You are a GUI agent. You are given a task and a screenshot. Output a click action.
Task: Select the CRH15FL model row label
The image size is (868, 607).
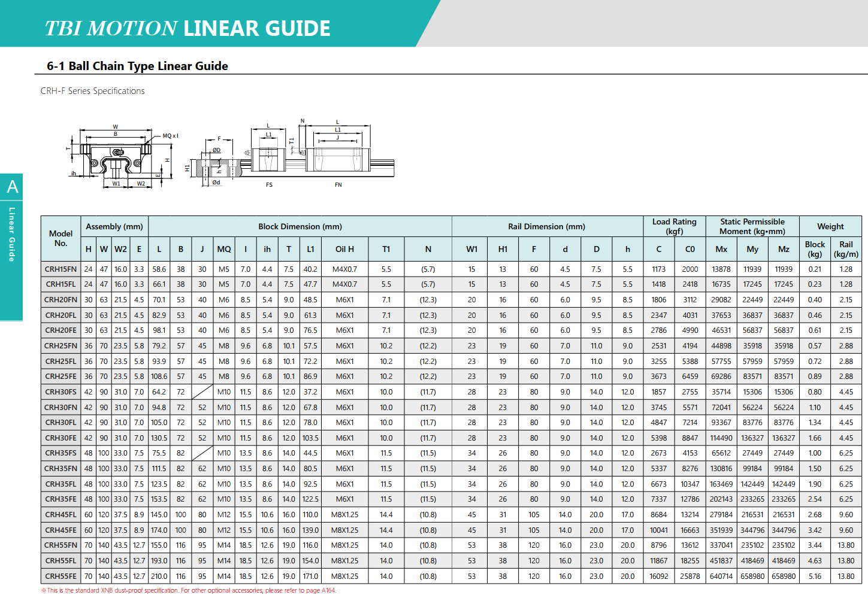pos(61,284)
